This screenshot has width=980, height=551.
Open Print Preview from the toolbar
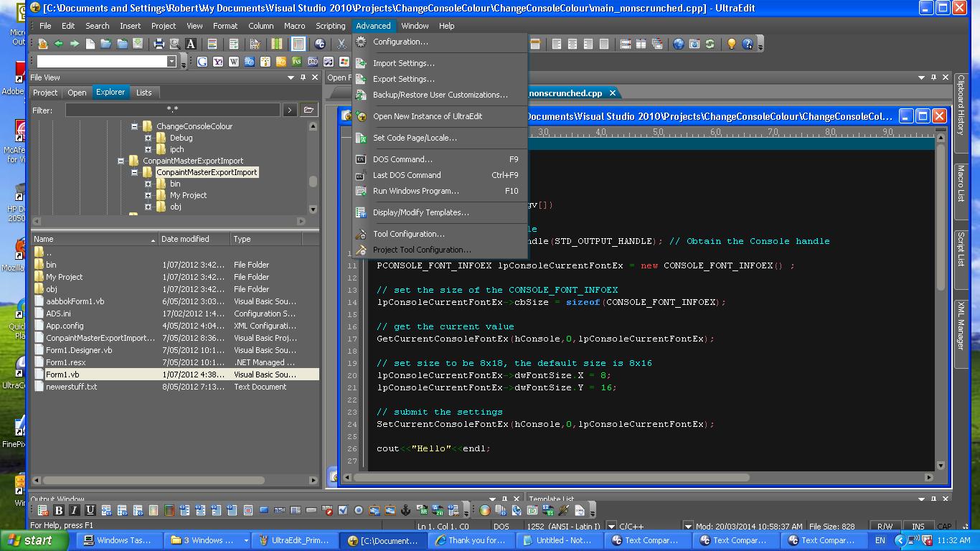click(174, 44)
